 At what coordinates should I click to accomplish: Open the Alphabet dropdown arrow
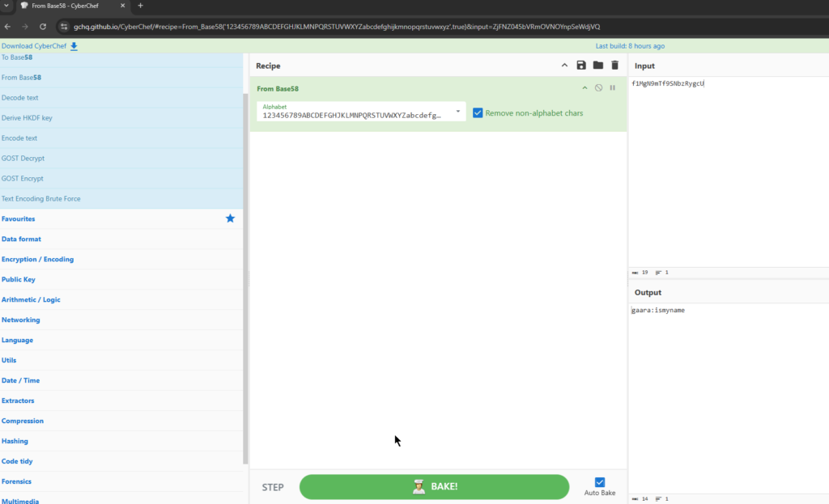coord(457,112)
